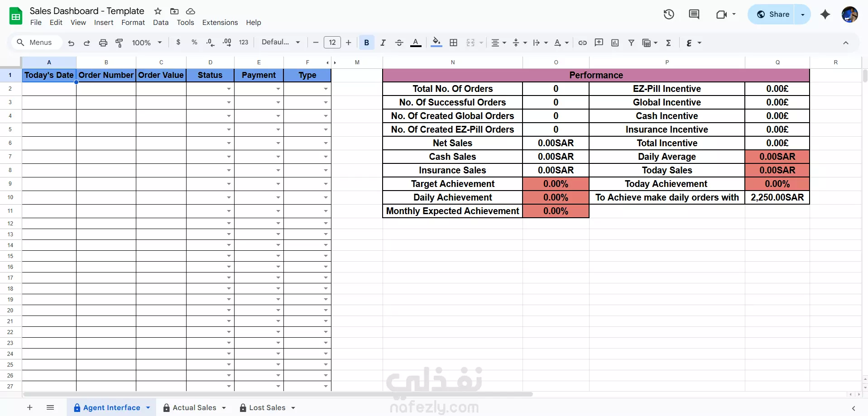Open Google Sheets home icon
This screenshot has height=416, width=868.
[16, 16]
